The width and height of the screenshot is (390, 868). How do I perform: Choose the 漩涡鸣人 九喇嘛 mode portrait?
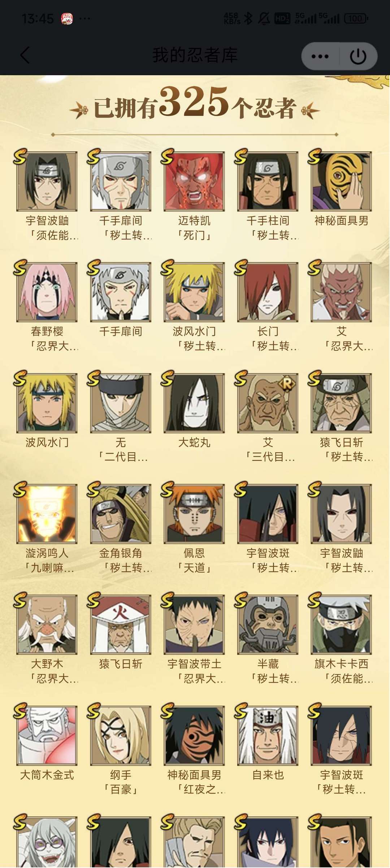(x=47, y=514)
